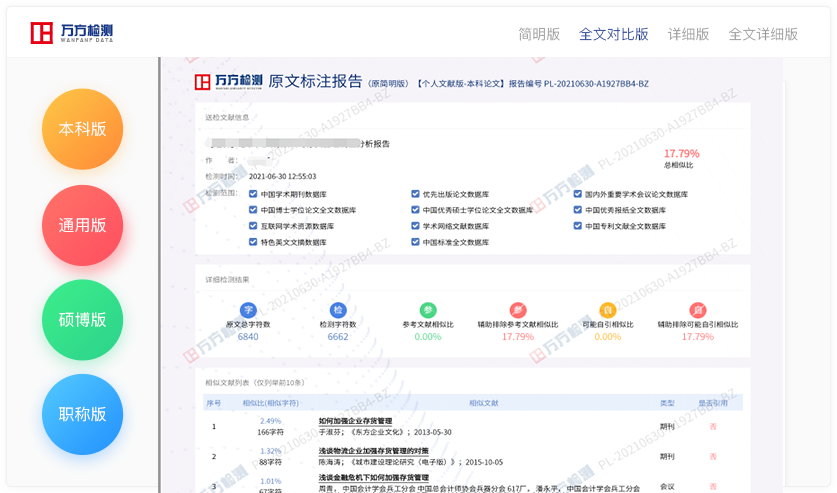837x493 pixels.
Task: Click the 序号 column header
Action: click(214, 403)
